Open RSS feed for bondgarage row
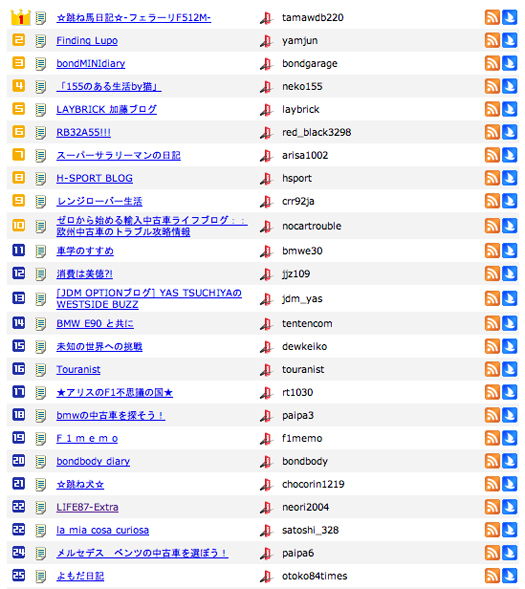This screenshot has height=589, width=525. [492, 63]
